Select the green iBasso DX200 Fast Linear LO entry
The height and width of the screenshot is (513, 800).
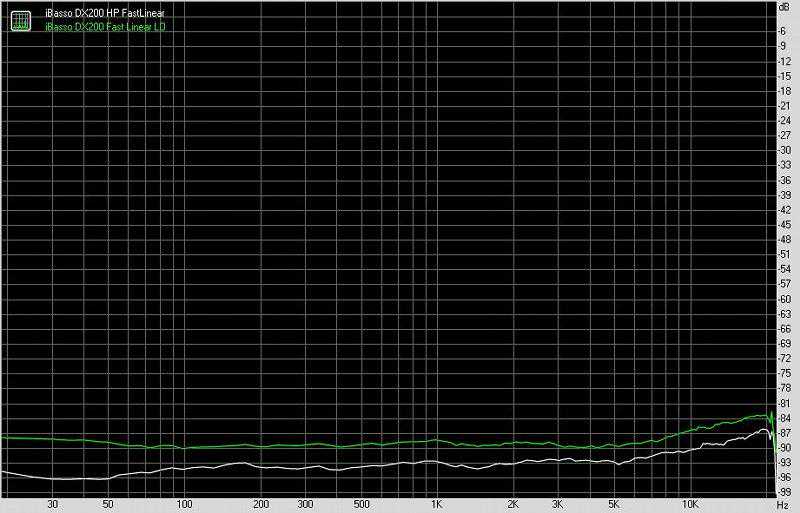pos(106,27)
